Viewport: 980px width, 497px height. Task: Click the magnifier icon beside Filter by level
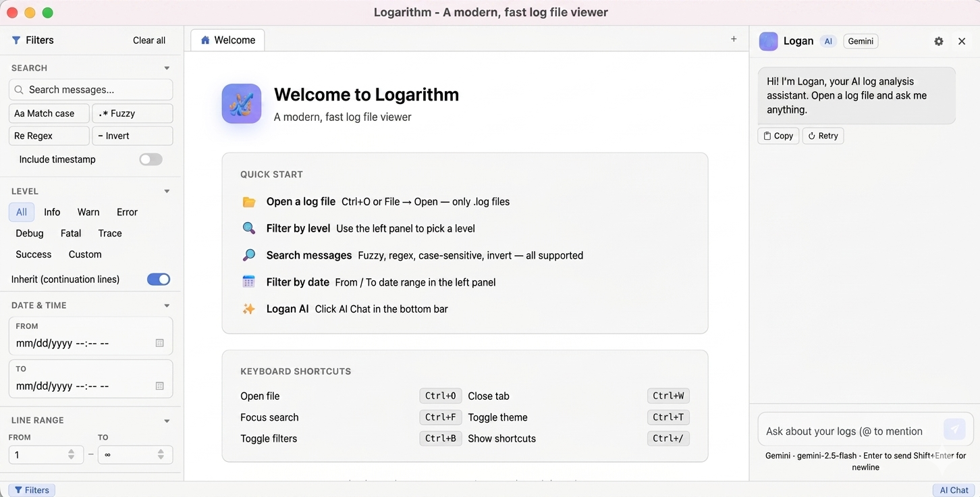[x=249, y=228]
